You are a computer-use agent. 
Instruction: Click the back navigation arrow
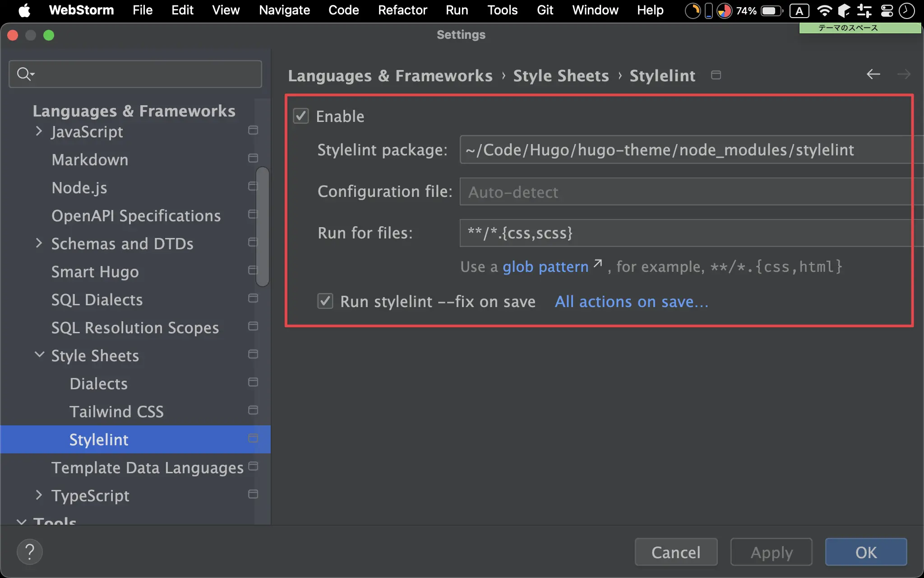click(x=873, y=74)
